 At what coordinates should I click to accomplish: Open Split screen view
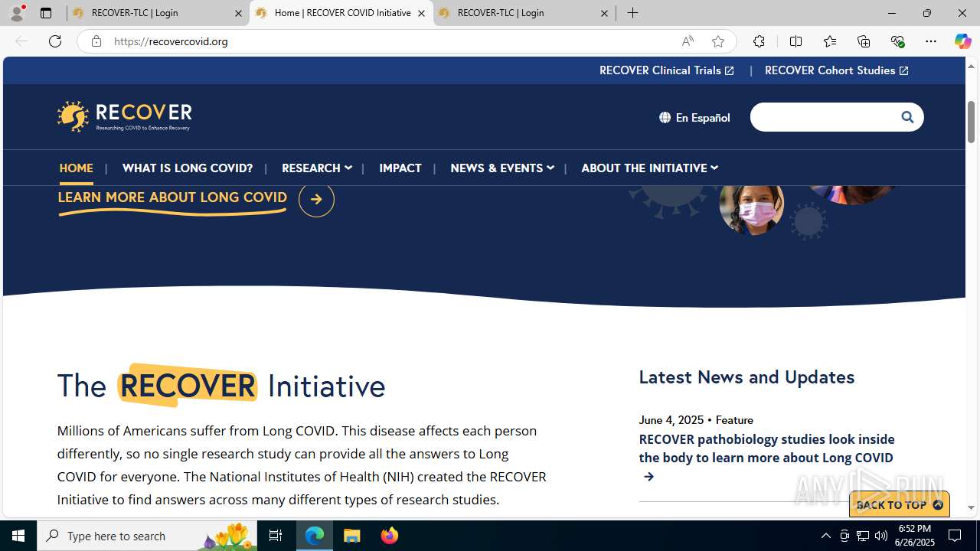pos(795,41)
